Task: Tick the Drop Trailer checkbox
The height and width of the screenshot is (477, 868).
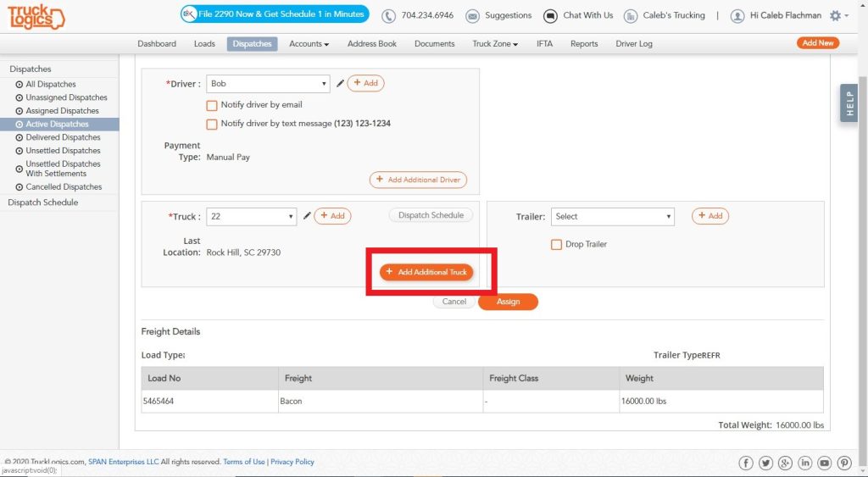Action: (x=556, y=245)
